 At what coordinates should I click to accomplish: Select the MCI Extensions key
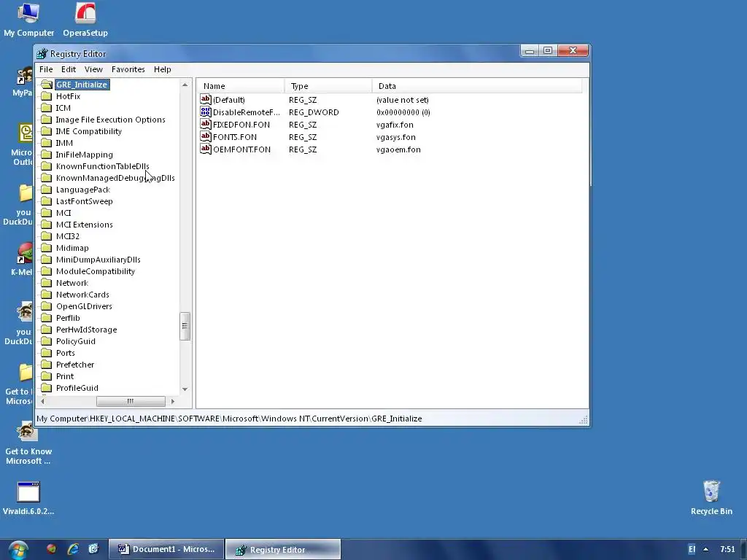(x=85, y=225)
